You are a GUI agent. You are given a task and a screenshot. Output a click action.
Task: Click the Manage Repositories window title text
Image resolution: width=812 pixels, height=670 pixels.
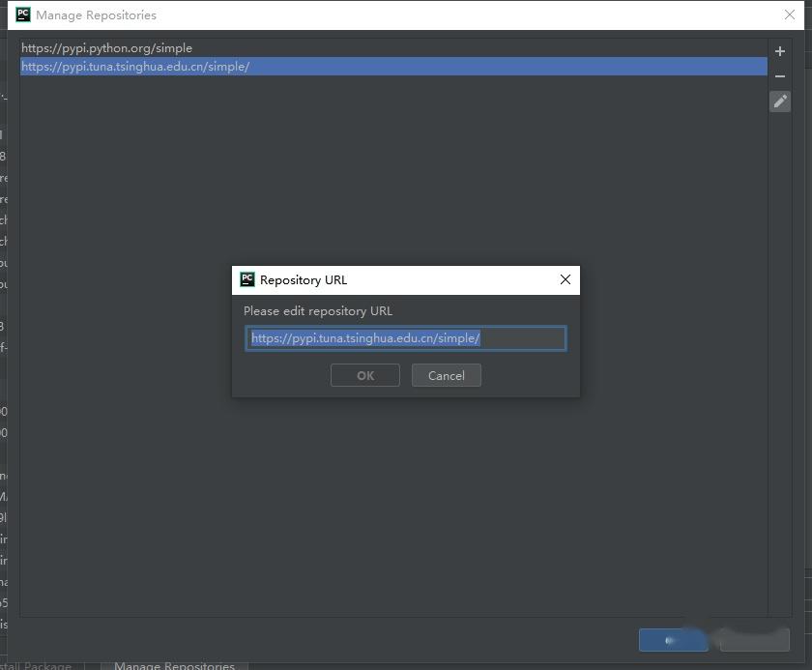coord(97,15)
